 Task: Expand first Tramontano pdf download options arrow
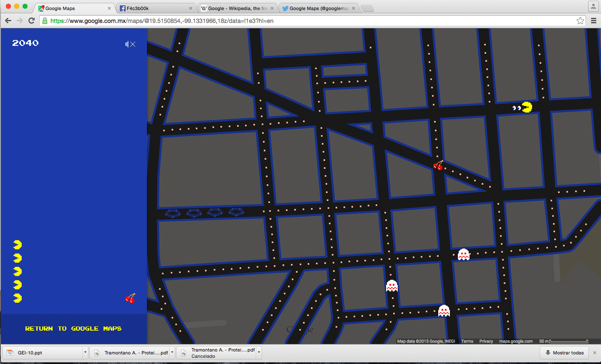(x=172, y=353)
